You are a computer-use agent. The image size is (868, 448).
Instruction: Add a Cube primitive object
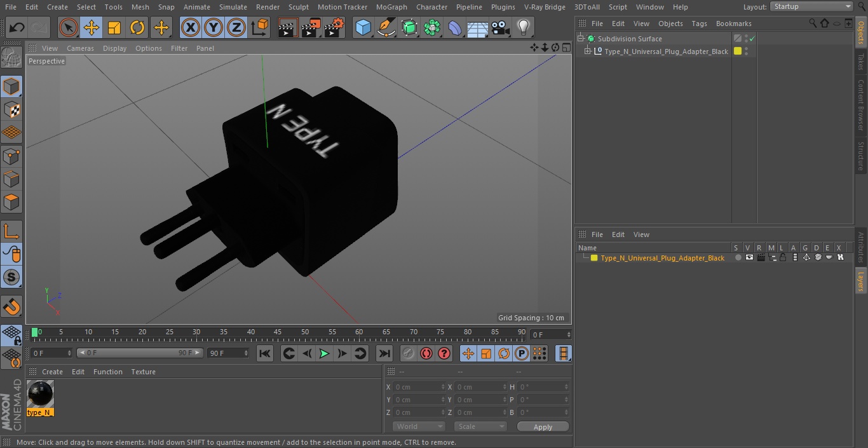click(x=363, y=27)
